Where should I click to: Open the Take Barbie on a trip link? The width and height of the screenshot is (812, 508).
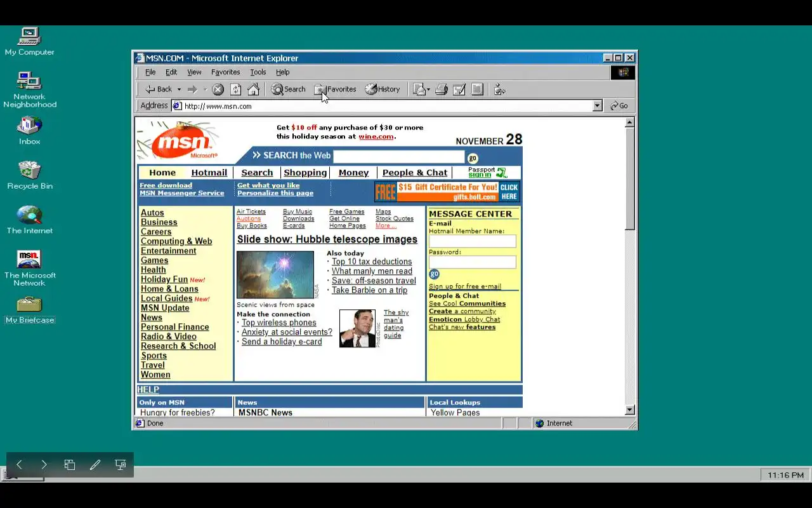click(x=369, y=290)
